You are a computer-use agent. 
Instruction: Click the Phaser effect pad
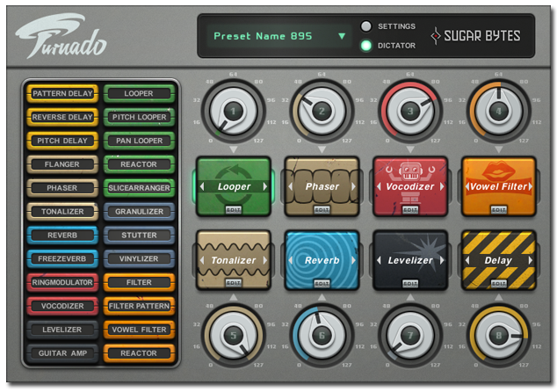click(322, 186)
